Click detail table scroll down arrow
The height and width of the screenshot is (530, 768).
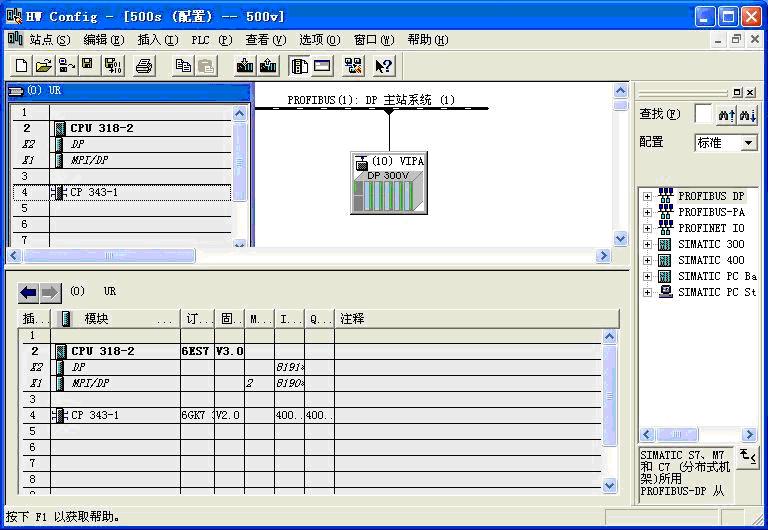pos(609,486)
